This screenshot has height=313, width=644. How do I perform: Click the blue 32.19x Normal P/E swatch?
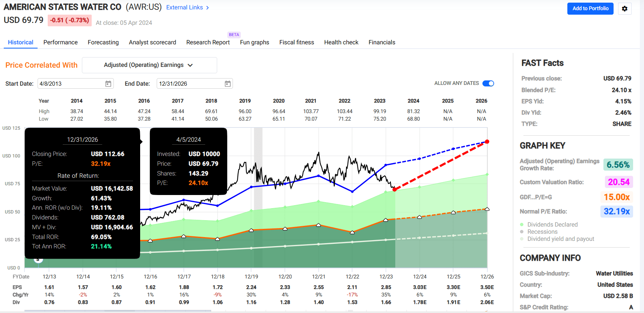tap(617, 211)
